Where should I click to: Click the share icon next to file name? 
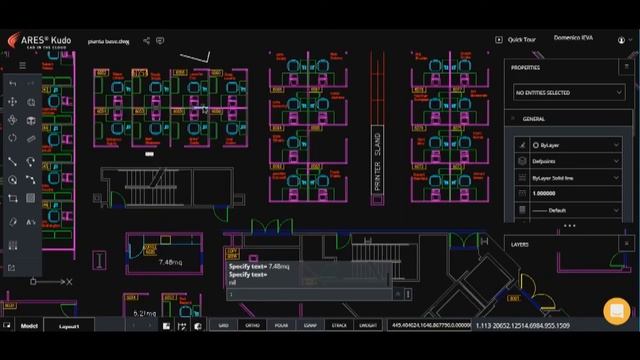[x=146, y=40]
